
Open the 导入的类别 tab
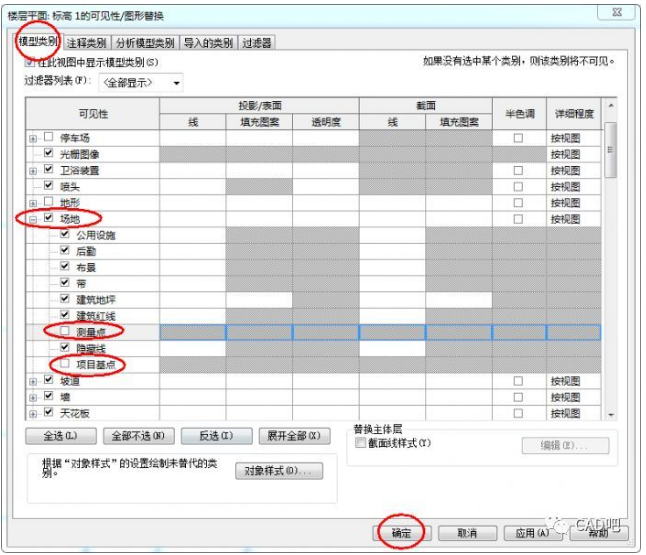(x=208, y=42)
